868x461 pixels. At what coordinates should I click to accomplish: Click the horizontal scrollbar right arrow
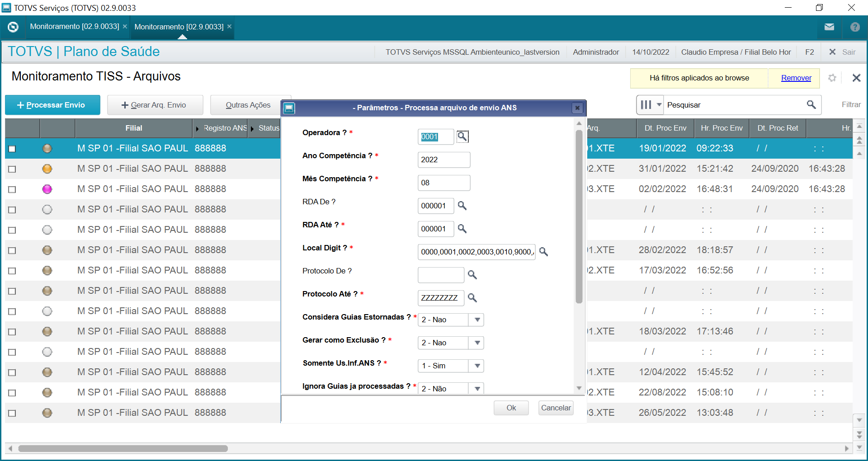coord(847,448)
